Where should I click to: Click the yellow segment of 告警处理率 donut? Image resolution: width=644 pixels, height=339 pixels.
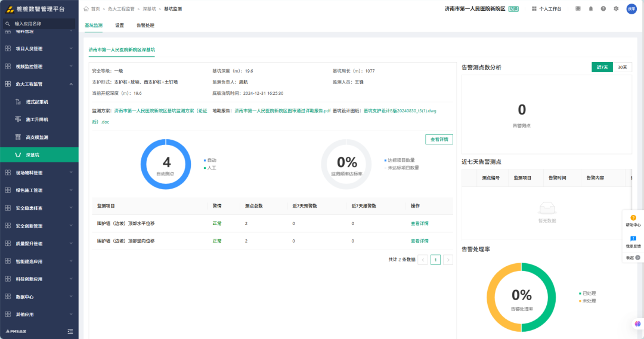[491, 297]
